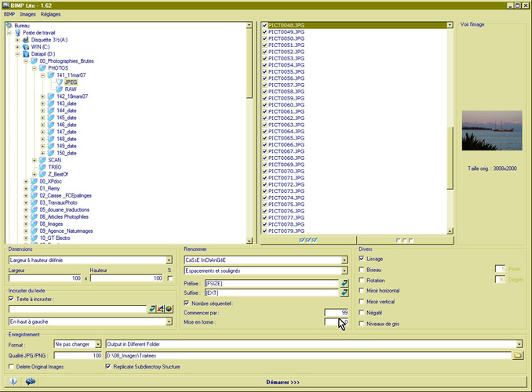This screenshot has width=532, height=392.
Task: Enable the Négatif option
Action: (x=362, y=312)
